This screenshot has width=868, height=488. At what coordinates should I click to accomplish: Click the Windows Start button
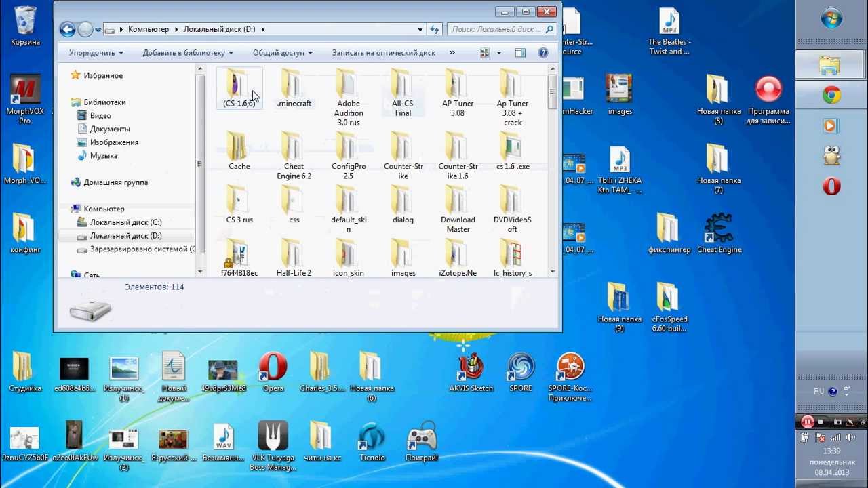pos(831,18)
